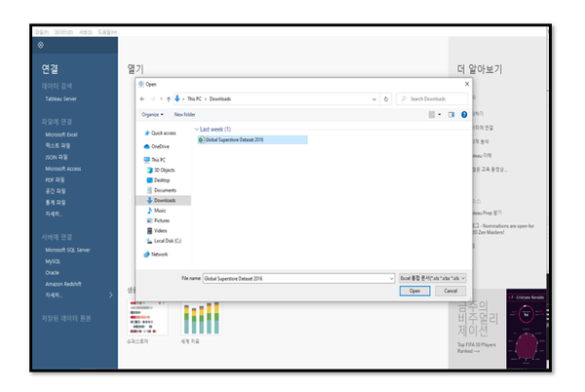Go up one folder level with up arrow

click(x=169, y=98)
